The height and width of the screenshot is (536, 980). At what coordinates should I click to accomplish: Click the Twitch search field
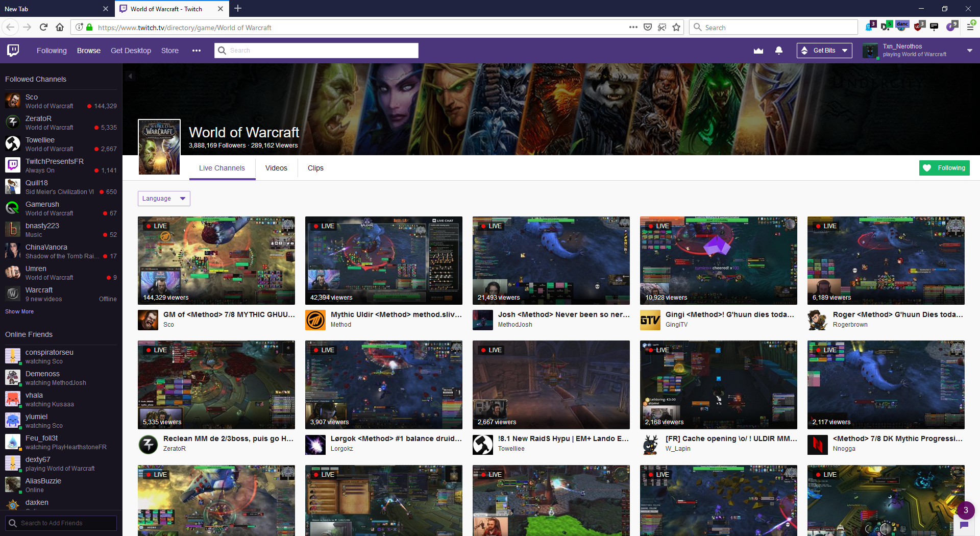point(316,51)
